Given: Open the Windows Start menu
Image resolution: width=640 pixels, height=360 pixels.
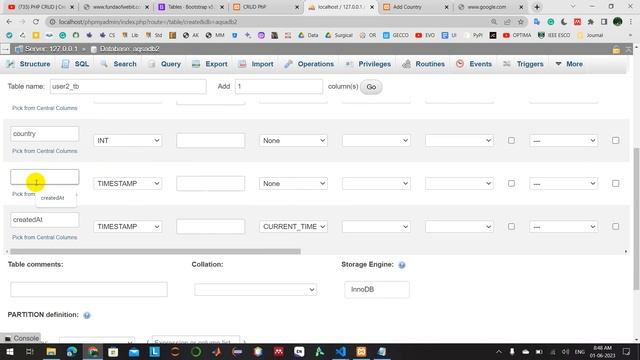Looking at the screenshot, I should 9,352.
